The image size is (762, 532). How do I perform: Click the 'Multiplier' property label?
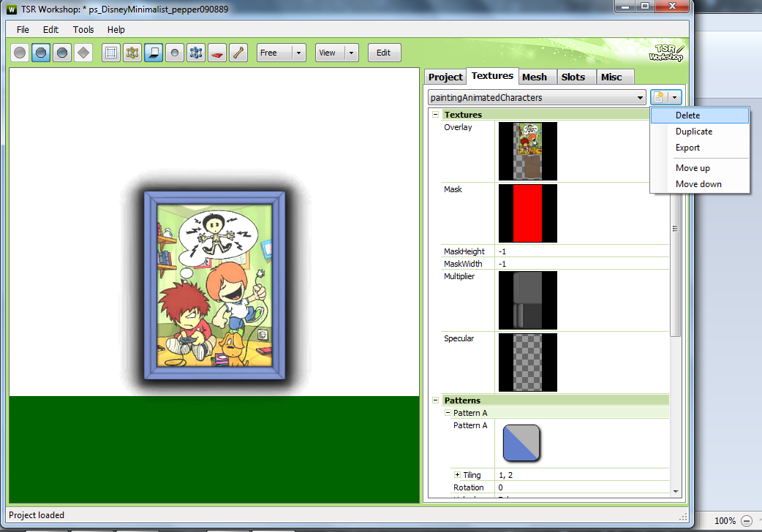click(459, 276)
